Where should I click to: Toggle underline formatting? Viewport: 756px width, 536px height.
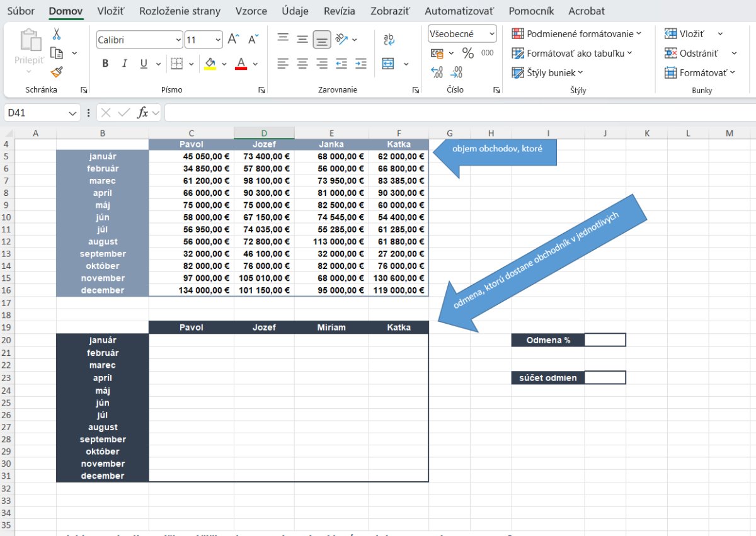[x=143, y=64]
